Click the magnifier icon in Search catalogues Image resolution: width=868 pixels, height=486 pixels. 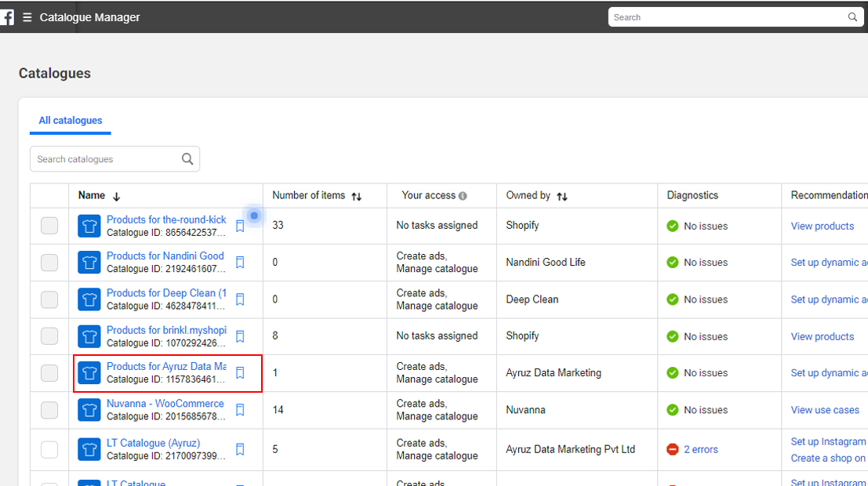coord(187,159)
